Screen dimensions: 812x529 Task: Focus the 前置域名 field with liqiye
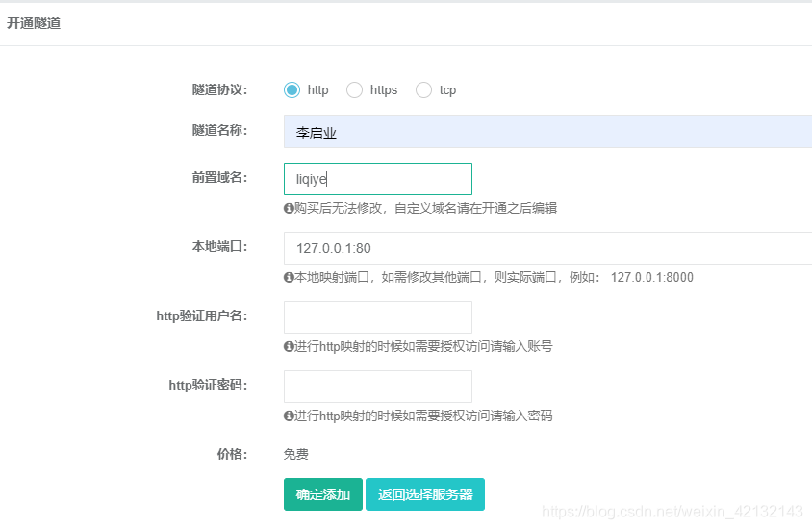tap(378, 179)
